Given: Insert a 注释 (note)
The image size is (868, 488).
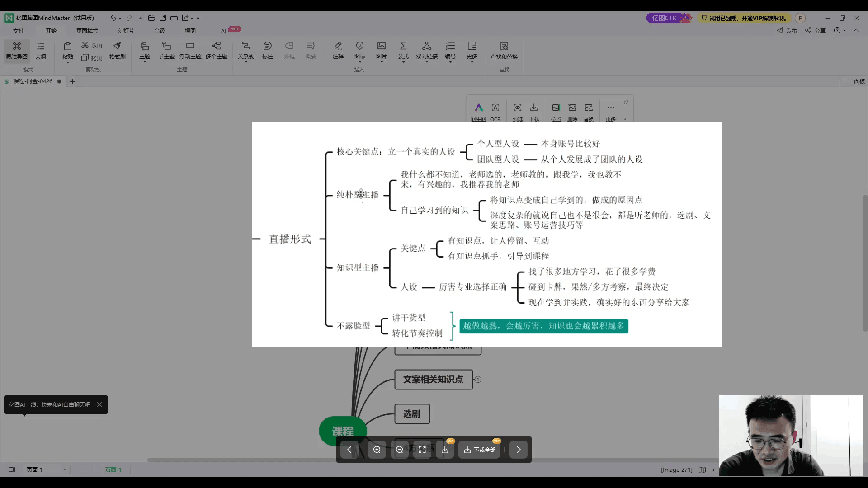Looking at the screenshot, I should pos(338,51).
